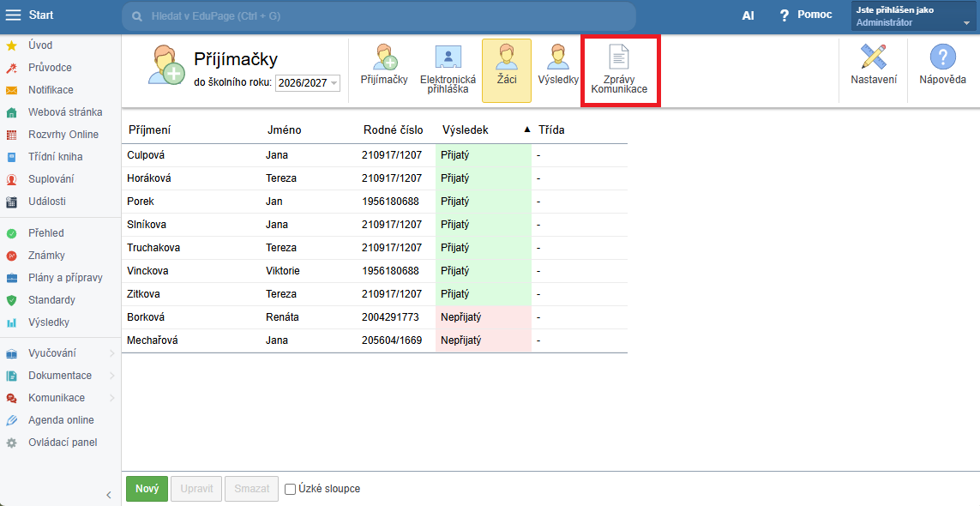Open Nastavení with the pencil-ruler icon
This screenshot has height=506, width=980.
pos(874,67)
